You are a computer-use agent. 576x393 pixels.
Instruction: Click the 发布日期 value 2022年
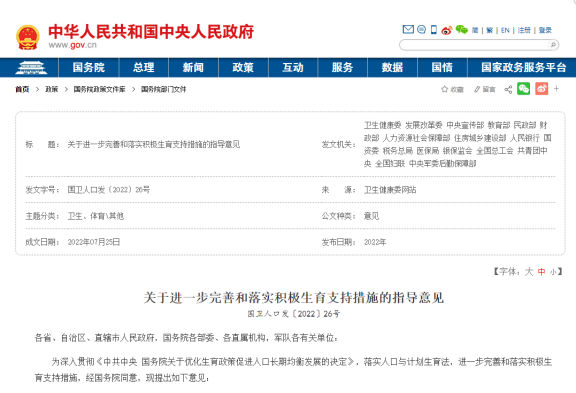(x=375, y=242)
